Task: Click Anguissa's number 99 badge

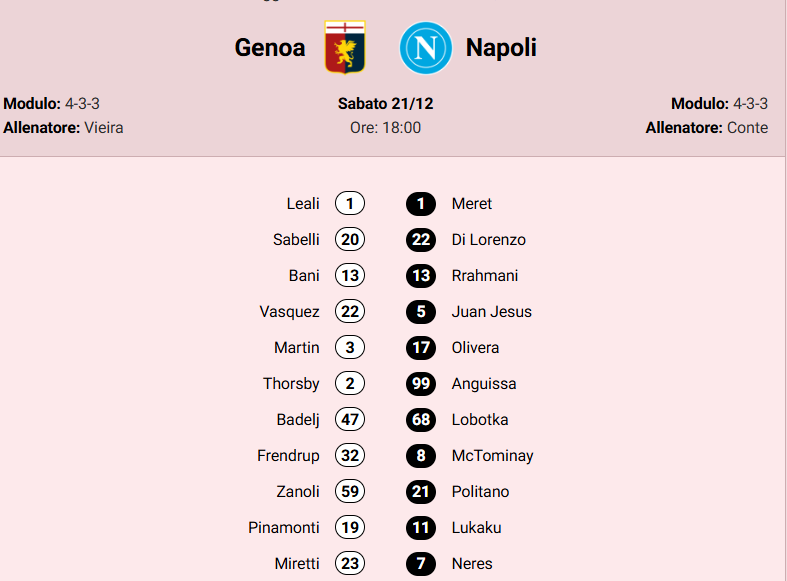Action: click(421, 384)
